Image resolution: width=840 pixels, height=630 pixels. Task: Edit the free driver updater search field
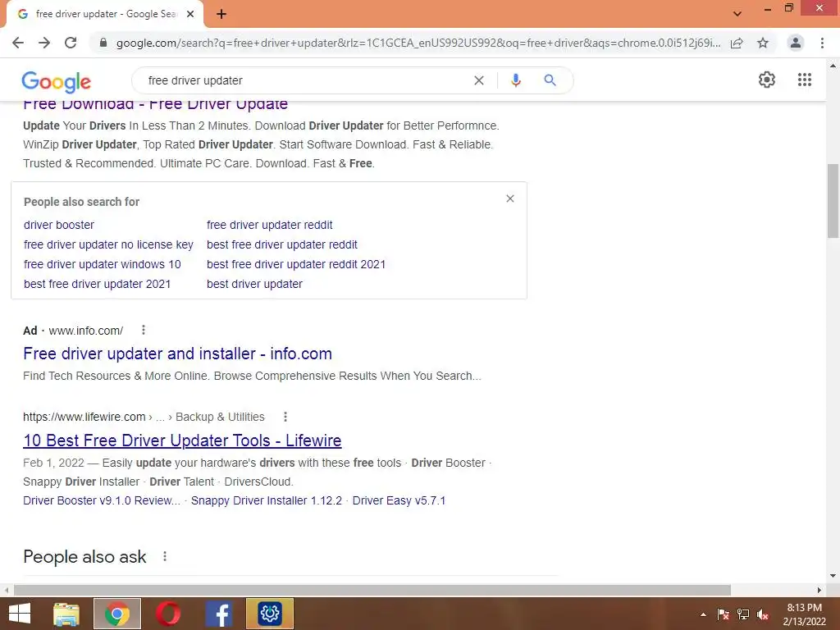pyautogui.click(x=305, y=80)
